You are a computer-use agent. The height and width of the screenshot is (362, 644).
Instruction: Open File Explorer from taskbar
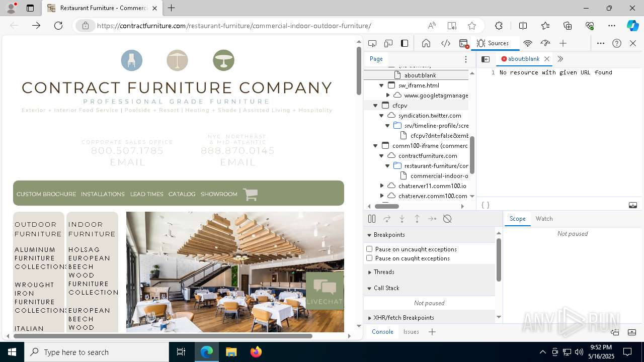tap(231, 352)
